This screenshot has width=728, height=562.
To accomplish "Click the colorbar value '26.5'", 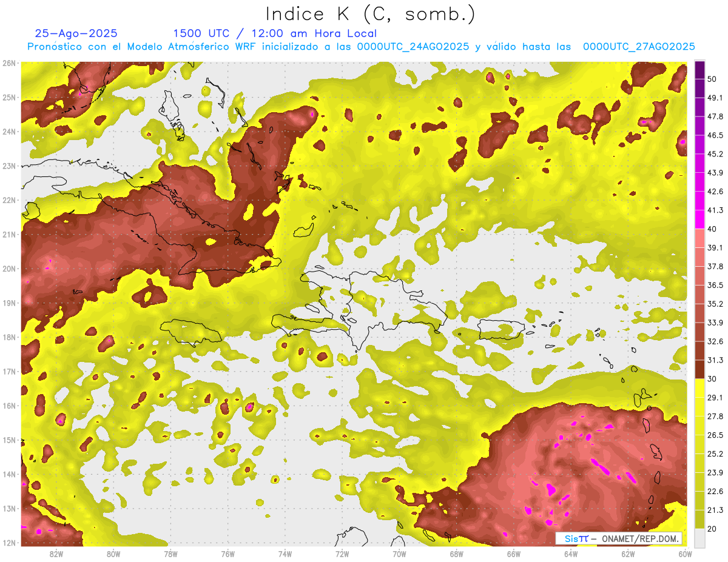I will [x=715, y=435].
